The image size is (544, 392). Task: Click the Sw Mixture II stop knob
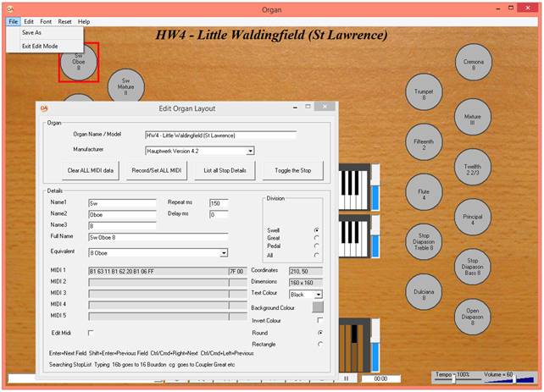pyautogui.click(x=126, y=86)
